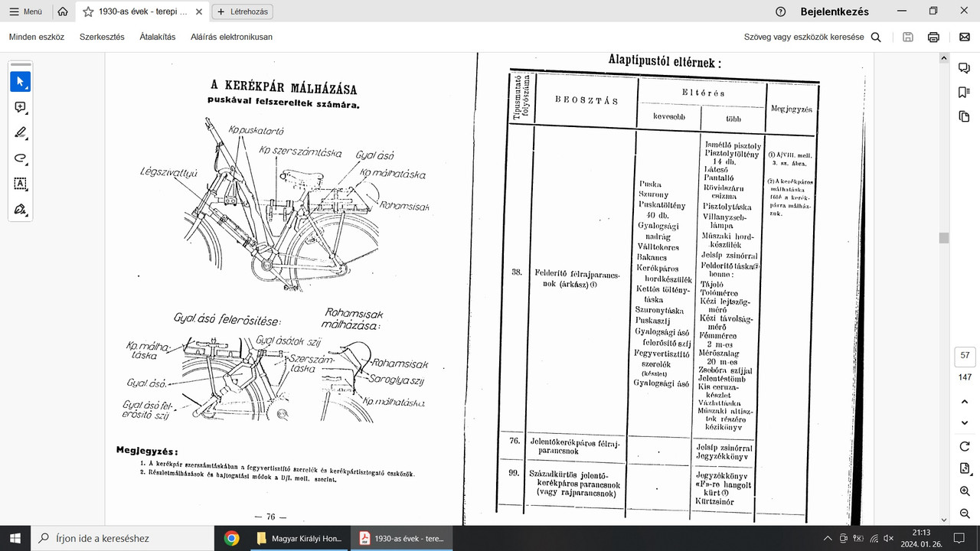Select the freehand draw loop tool

coord(20,158)
